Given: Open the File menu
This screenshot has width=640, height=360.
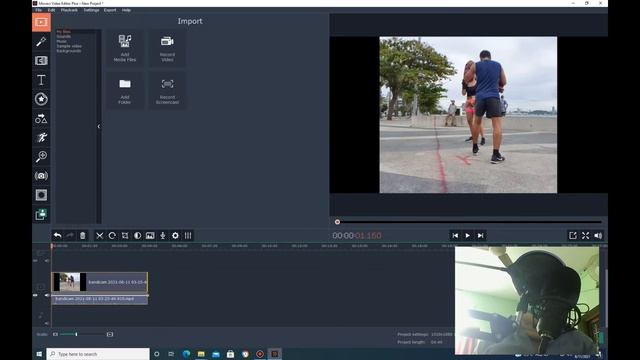Looking at the screenshot, I should coord(39,10).
